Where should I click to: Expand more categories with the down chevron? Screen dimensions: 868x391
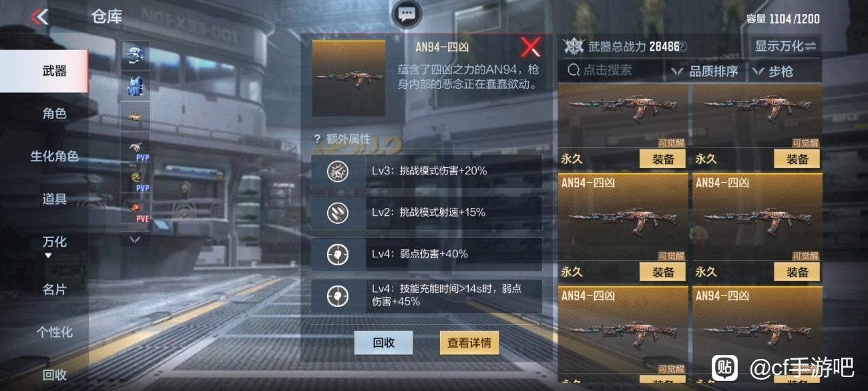tap(135, 239)
